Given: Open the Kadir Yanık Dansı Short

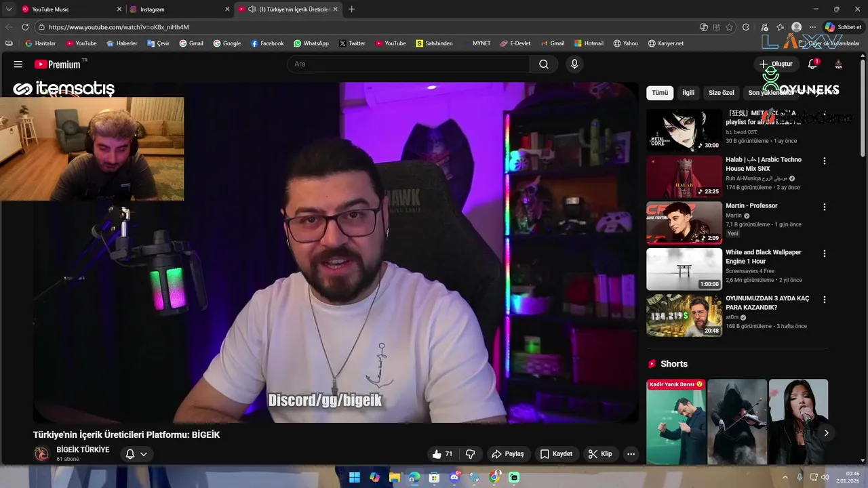Looking at the screenshot, I should point(676,421).
